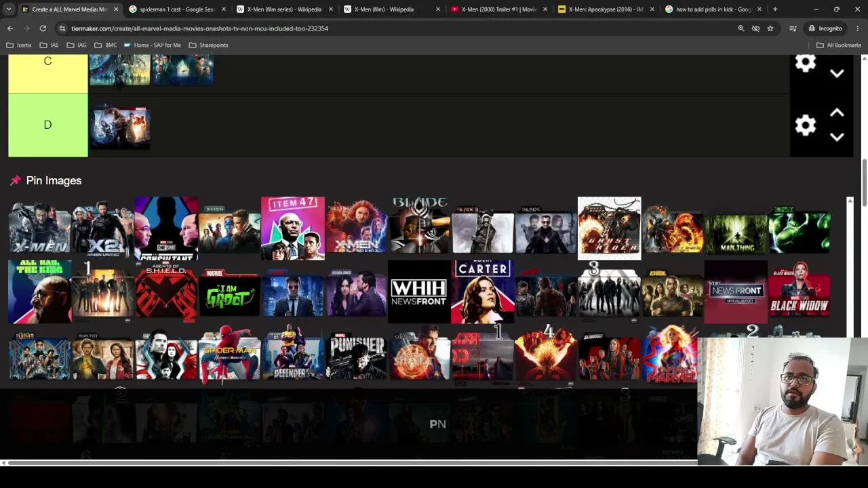Open the Icertis bookmark folder
This screenshot has height=488, width=868.
[x=19, y=45]
